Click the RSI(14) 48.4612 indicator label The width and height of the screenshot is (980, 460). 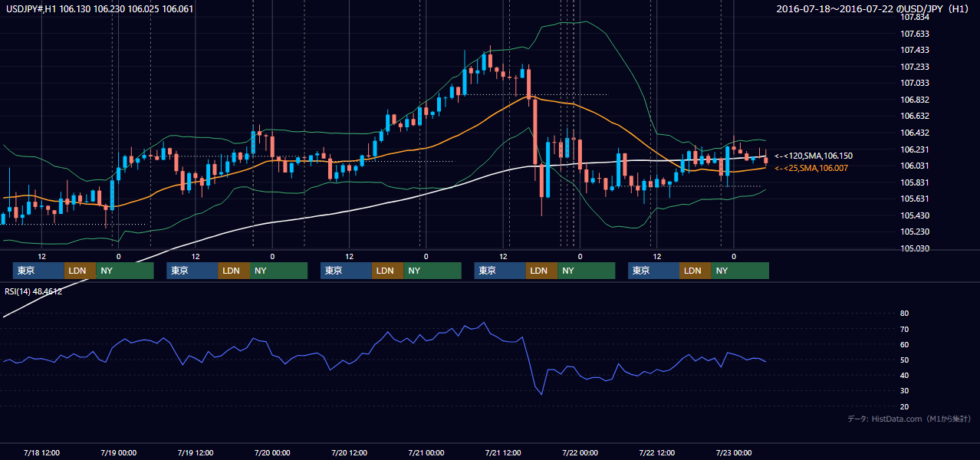pos(34,291)
